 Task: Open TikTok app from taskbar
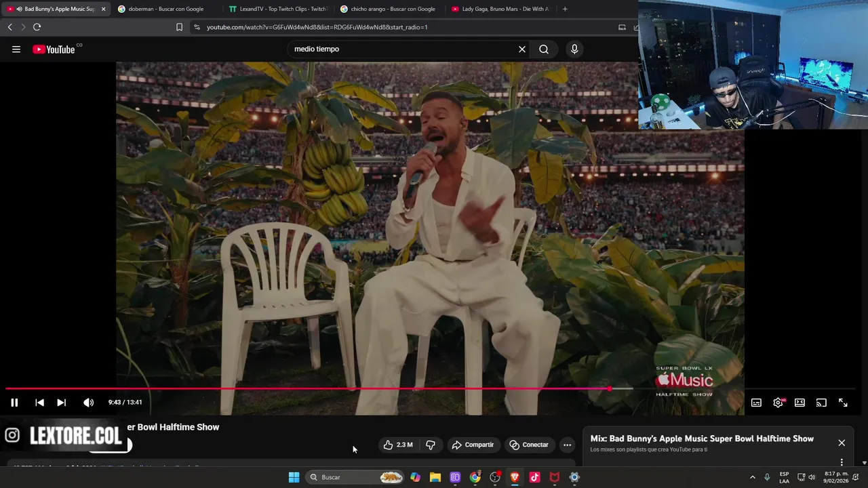[534, 477]
